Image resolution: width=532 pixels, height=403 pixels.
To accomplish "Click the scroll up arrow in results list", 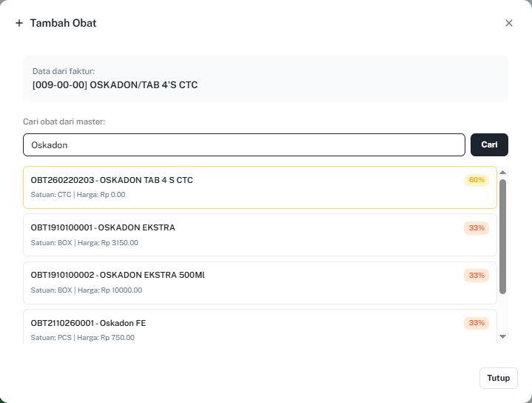I will pos(503,173).
